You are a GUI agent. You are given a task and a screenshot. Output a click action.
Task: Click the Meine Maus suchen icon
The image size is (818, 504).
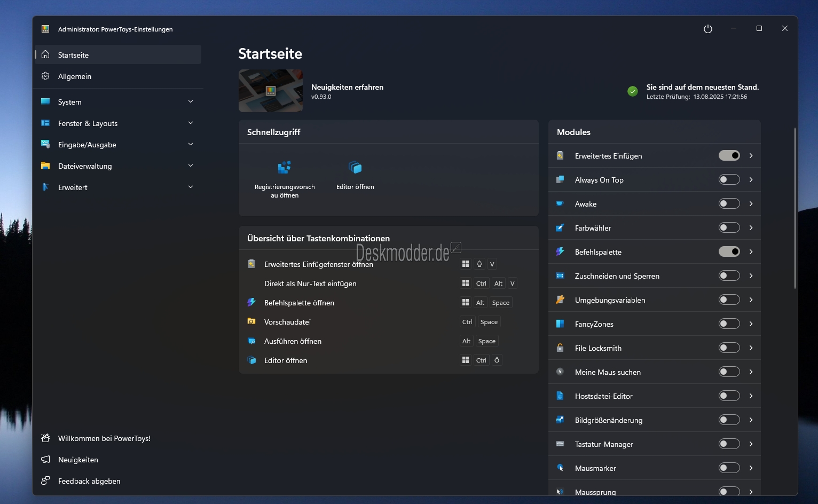click(560, 372)
